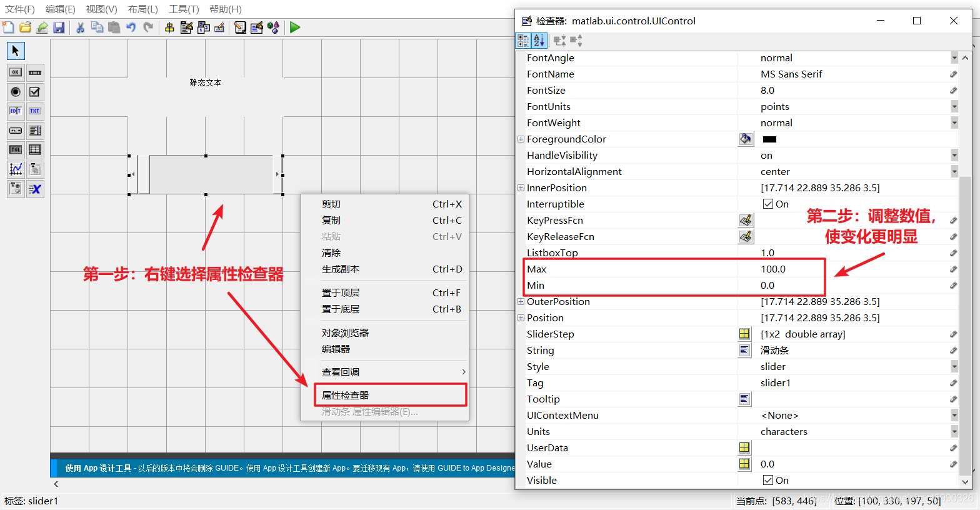
Task: Open the FontWeight dropdown
Action: pyautogui.click(x=954, y=122)
